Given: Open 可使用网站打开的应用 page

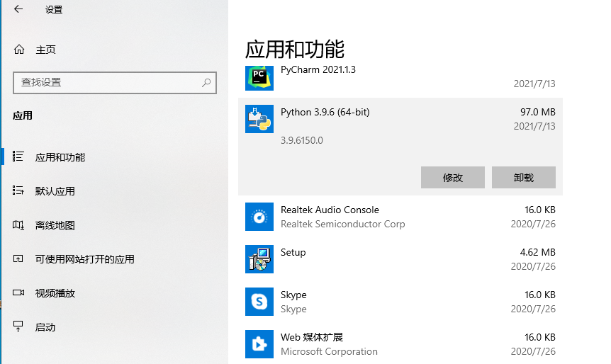Looking at the screenshot, I should 84,259.
